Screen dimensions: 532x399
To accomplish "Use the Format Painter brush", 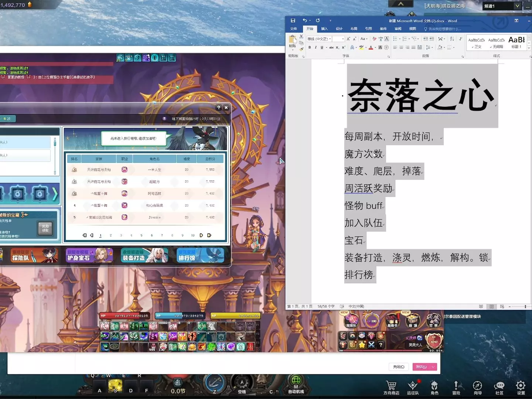I will click(301, 48).
